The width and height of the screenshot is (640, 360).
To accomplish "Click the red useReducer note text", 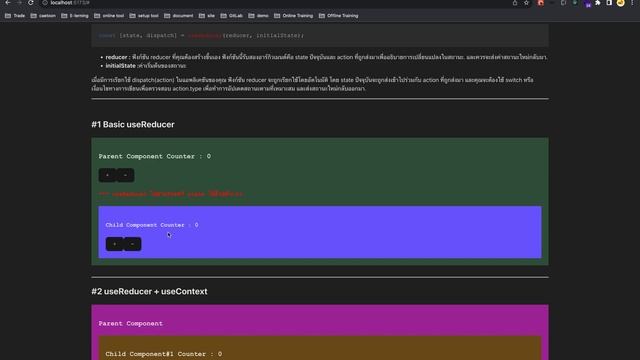I will click(171, 194).
